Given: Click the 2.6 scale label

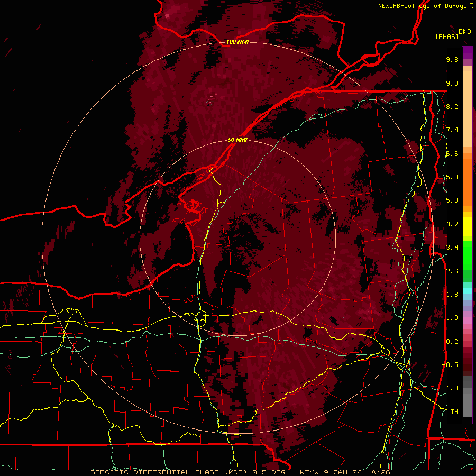Looking at the screenshot, I should tap(452, 271).
